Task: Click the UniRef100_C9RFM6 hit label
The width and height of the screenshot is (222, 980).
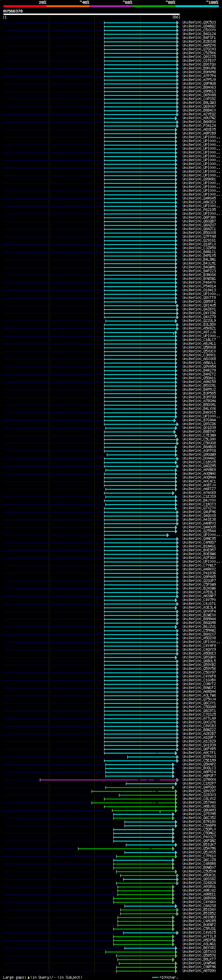Action: click(199, 967)
